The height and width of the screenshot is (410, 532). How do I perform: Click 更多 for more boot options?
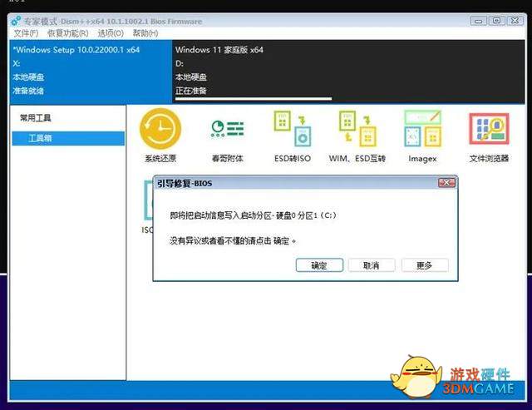pyautogui.click(x=425, y=265)
